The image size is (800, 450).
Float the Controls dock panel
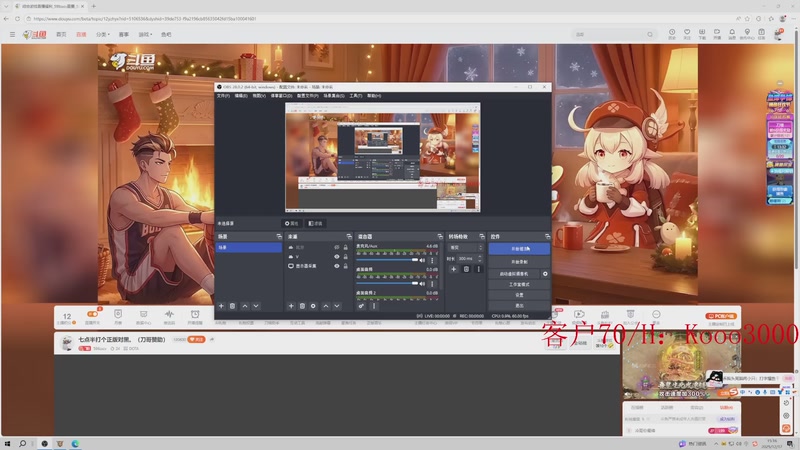[547, 237]
